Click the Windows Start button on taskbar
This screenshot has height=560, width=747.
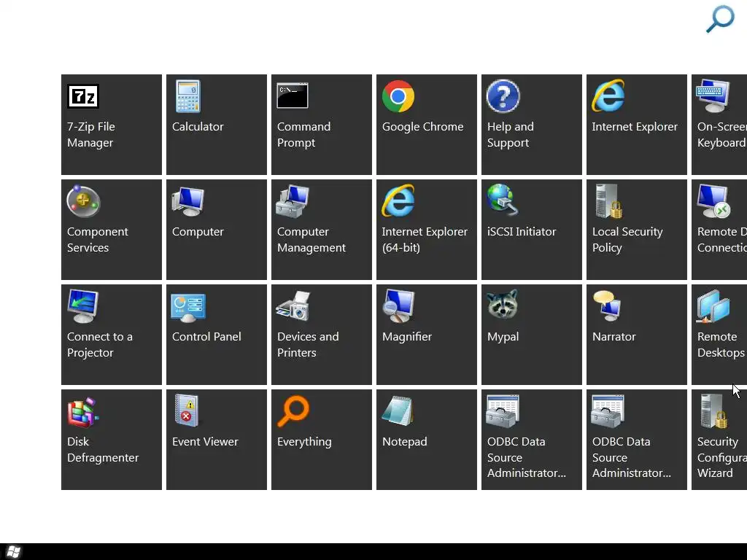[x=14, y=552]
